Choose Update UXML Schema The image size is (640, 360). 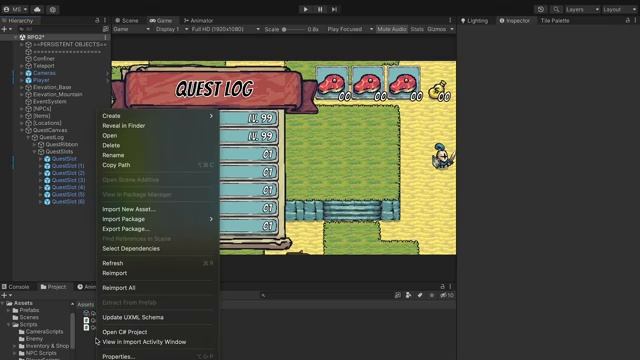point(158,317)
